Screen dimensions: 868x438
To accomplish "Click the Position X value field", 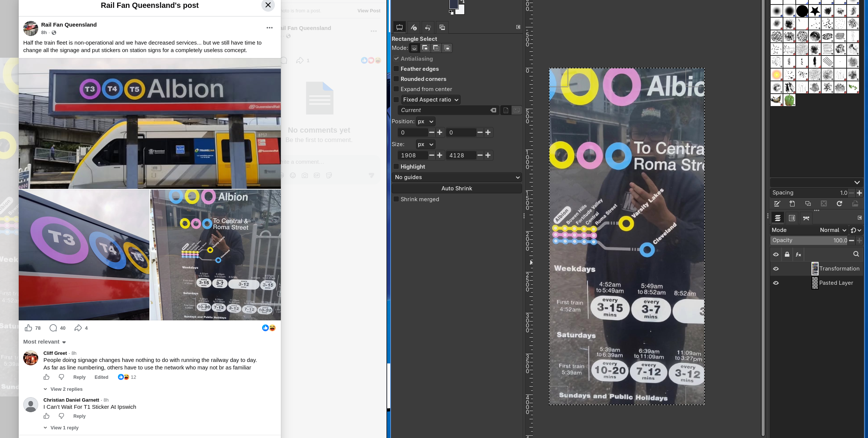I will [x=412, y=132].
